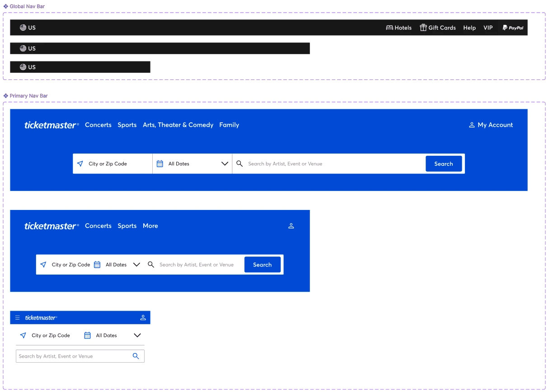Viewport: 549px width, 392px height.
Task: Click the account person icon in the medium nav bar
Action: point(291,226)
